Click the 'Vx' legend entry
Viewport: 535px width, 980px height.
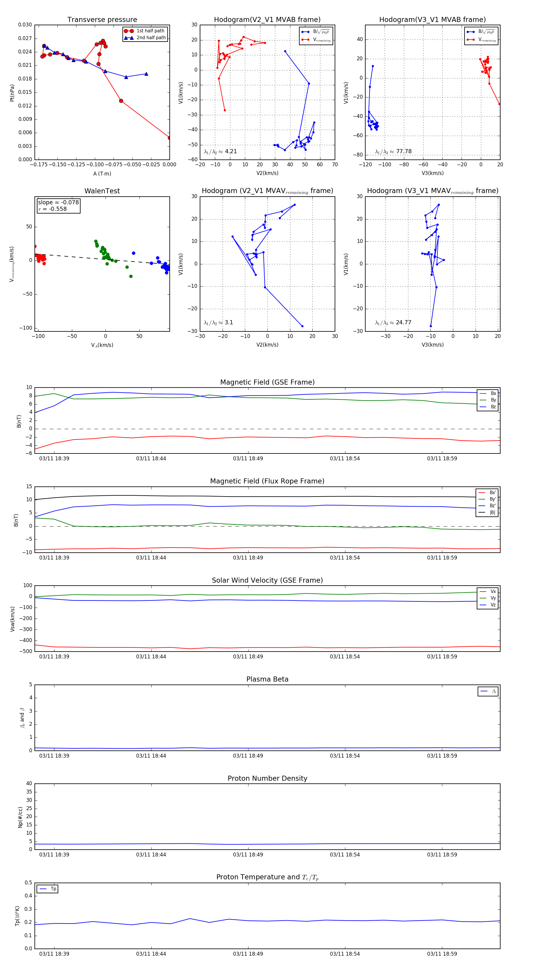click(488, 592)
